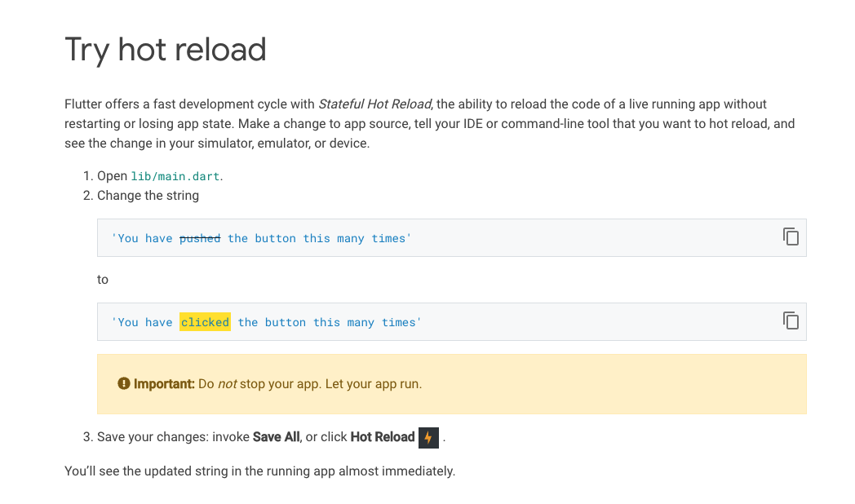Click the bold 'Save All' text

tap(276, 437)
